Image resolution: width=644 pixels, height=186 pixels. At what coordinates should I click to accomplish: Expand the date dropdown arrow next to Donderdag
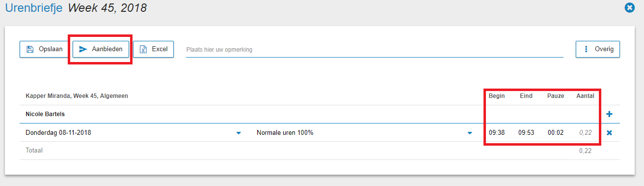(239, 133)
